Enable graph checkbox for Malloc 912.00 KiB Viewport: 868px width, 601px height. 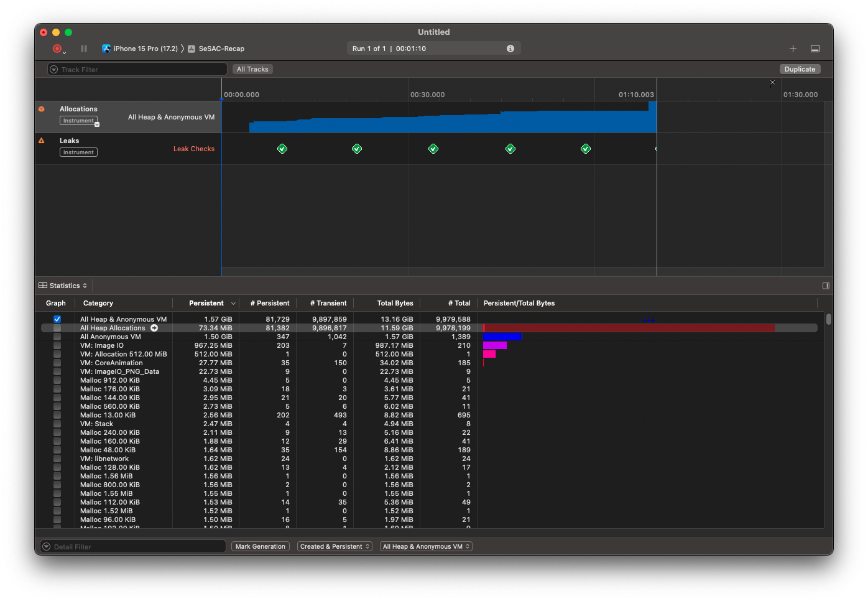point(57,380)
